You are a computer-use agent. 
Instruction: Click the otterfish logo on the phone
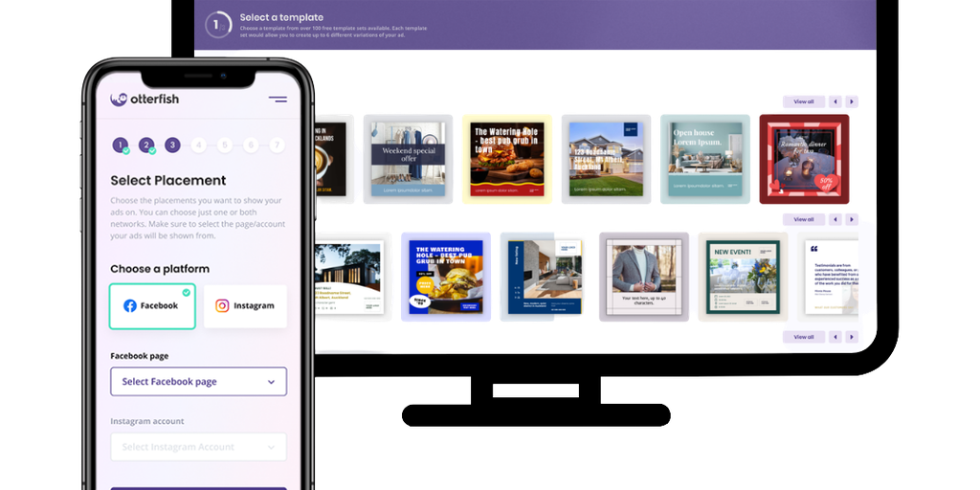click(145, 99)
